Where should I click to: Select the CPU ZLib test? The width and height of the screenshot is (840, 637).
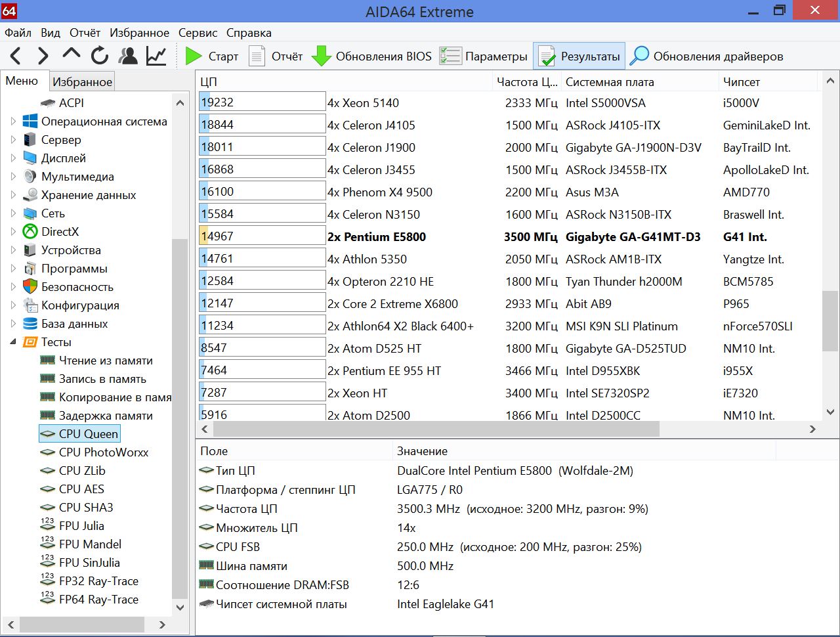82,471
